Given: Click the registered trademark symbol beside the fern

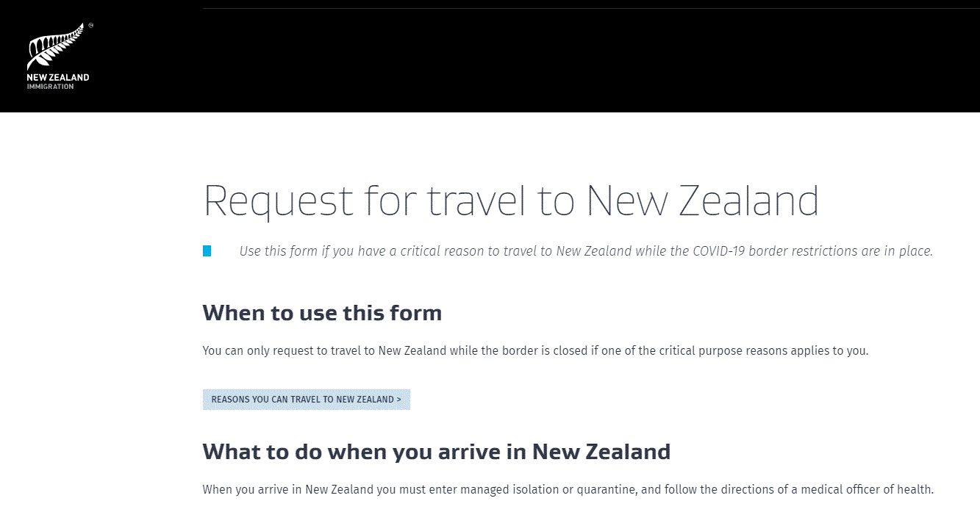Looking at the screenshot, I should click(90, 25).
